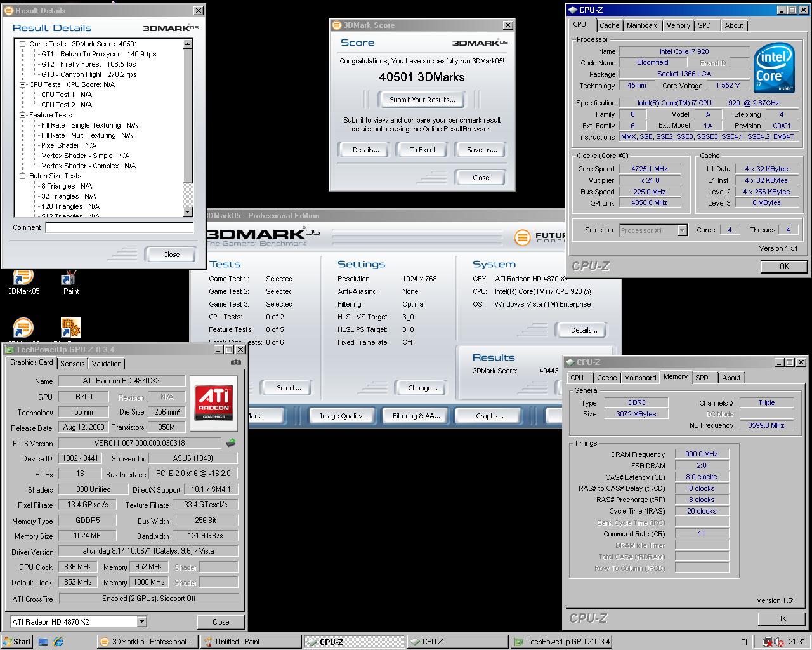Click the Change settings button in 3DMark05
Viewport: 812px width, 650px height.
click(422, 388)
